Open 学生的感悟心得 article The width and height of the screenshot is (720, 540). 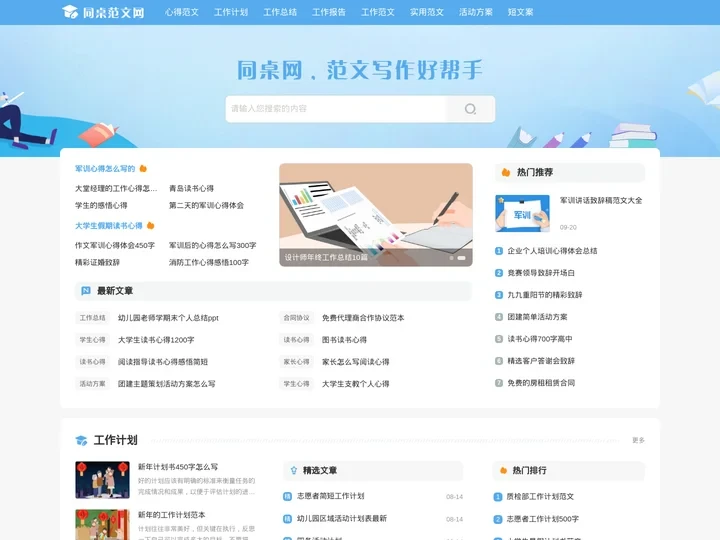click(x=101, y=205)
